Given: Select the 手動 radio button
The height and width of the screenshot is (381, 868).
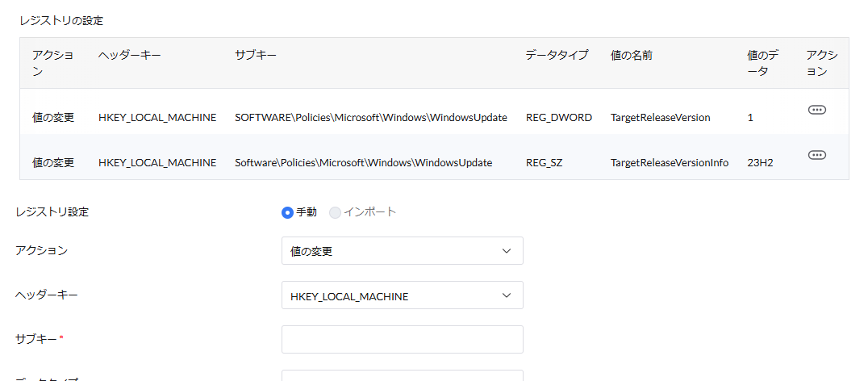Looking at the screenshot, I should [x=287, y=212].
